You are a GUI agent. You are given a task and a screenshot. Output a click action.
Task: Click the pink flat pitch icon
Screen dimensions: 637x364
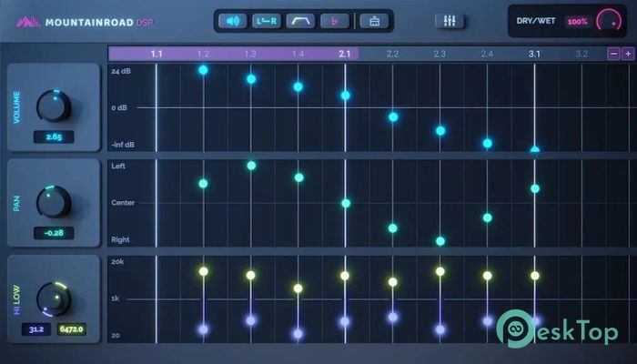click(x=334, y=21)
